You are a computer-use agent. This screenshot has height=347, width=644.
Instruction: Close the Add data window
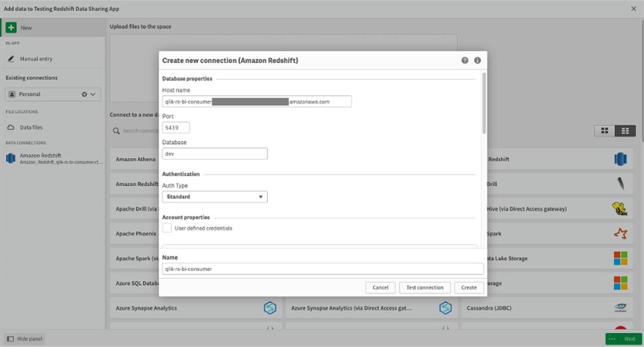[x=633, y=9]
